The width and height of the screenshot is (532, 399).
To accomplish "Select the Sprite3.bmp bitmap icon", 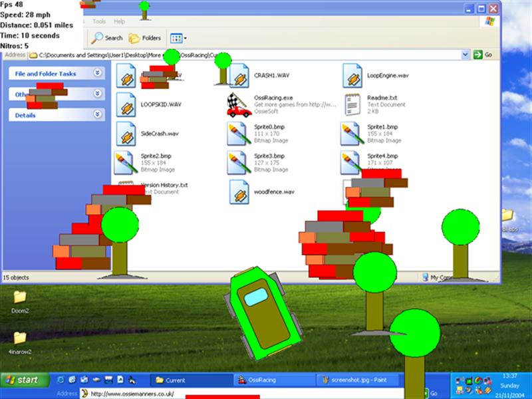I will click(x=239, y=163).
